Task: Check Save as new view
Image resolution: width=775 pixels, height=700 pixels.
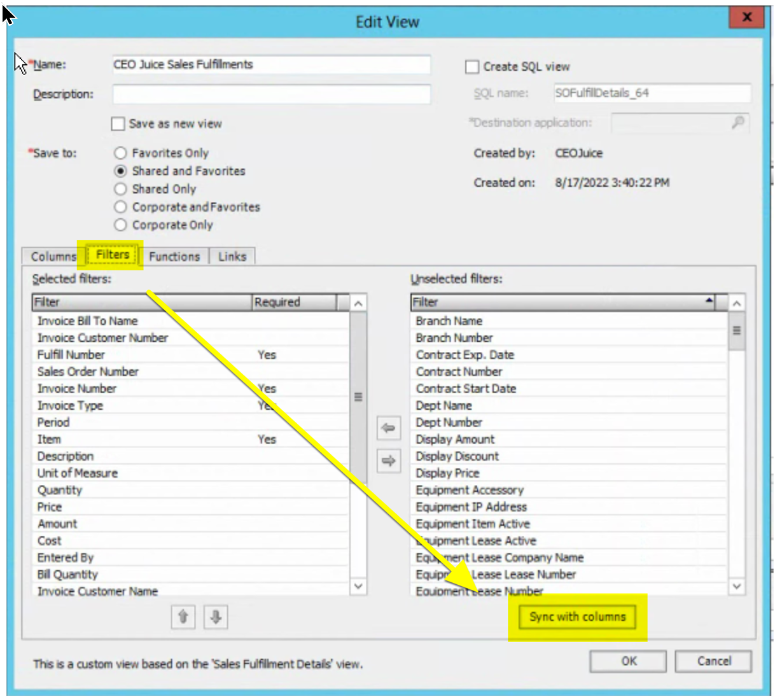Action: [117, 123]
